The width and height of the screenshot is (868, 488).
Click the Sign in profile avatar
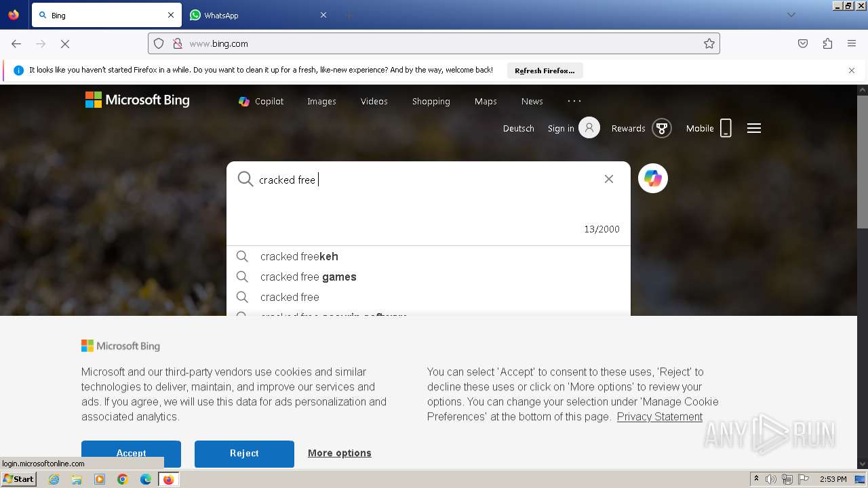(x=589, y=127)
